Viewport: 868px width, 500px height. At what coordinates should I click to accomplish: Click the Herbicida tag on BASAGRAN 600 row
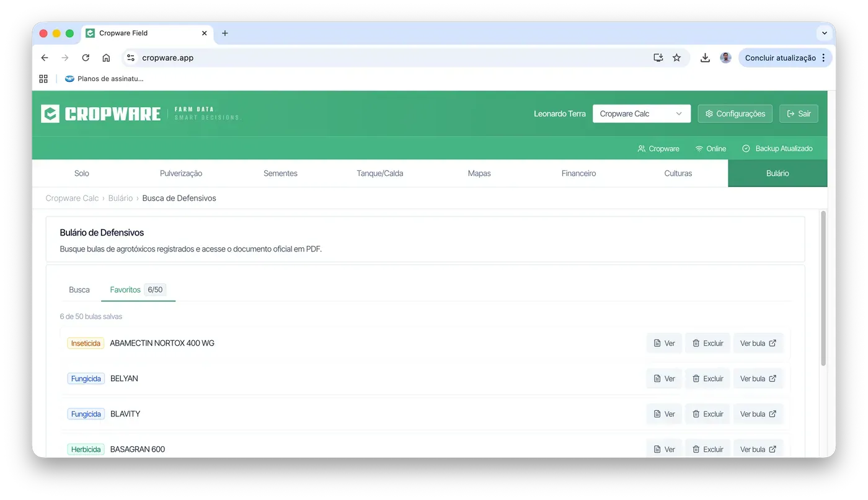[x=86, y=449]
